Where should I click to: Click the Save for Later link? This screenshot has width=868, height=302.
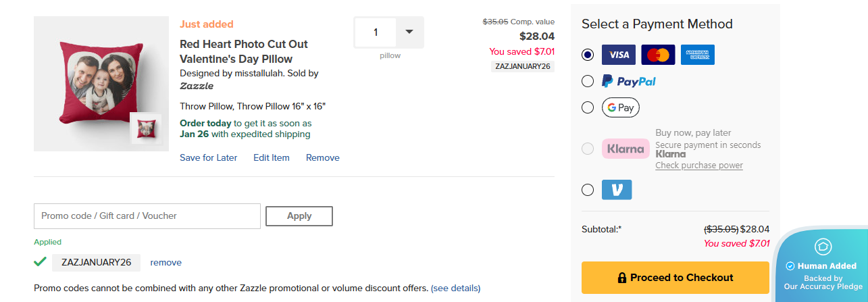[208, 157]
